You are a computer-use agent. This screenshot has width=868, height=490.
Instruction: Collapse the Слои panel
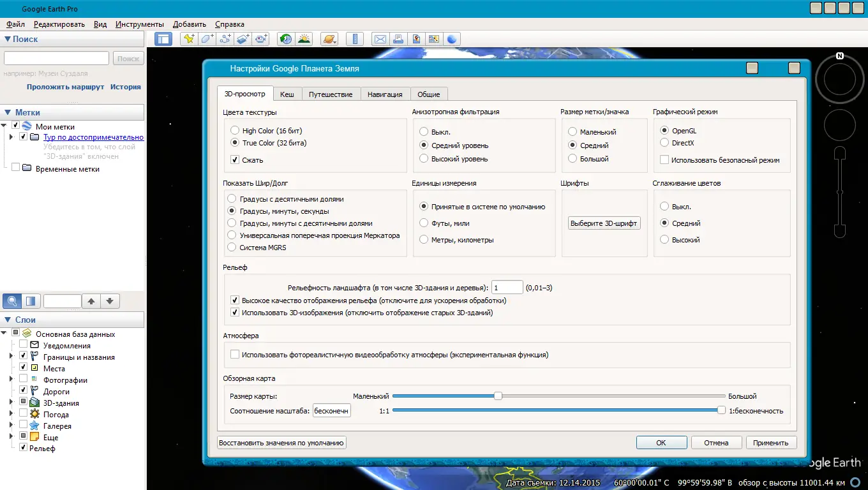(8, 320)
